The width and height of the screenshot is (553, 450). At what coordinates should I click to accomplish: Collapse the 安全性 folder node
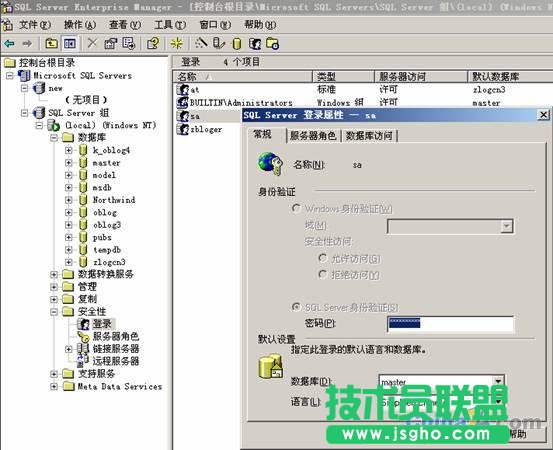pos(54,312)
